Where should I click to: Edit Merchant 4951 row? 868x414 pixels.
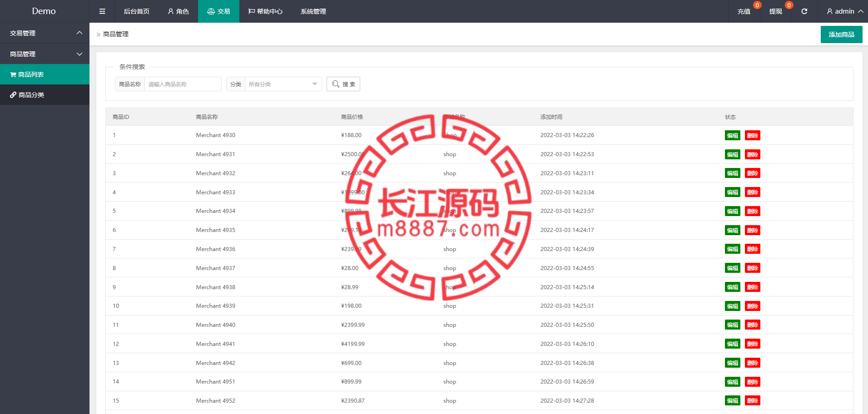tap(733, 382)
